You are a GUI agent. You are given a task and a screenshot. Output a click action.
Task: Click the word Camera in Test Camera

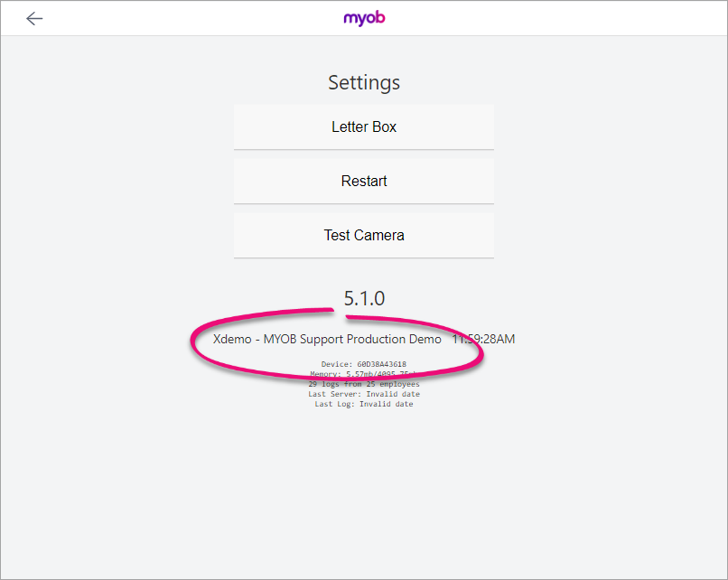pos(378,236)
